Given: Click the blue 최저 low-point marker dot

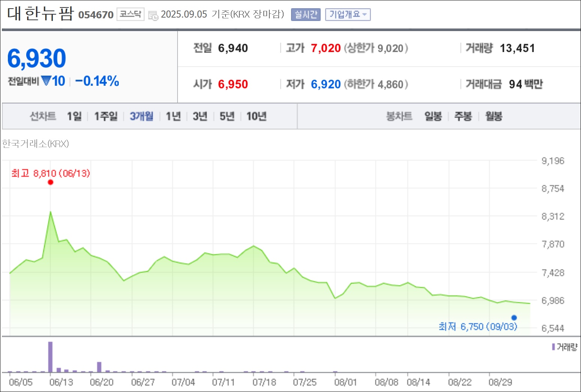Looking at the screenshot, I should tap(514, 318).
